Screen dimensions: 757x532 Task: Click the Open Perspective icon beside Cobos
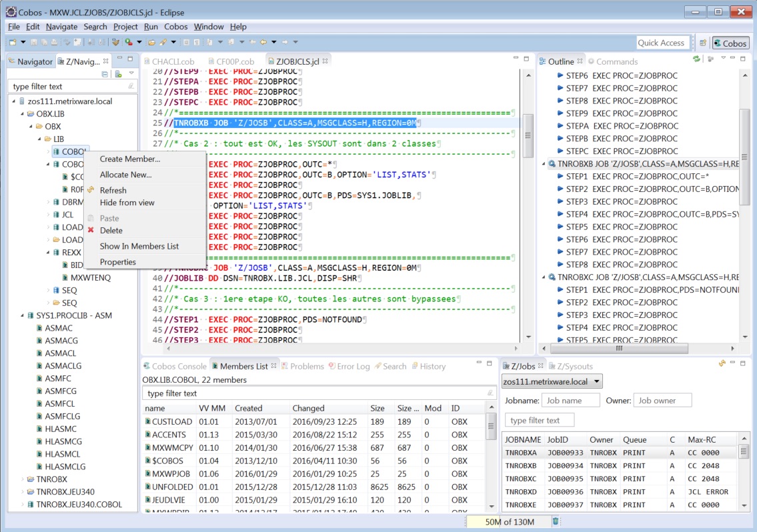703,43
